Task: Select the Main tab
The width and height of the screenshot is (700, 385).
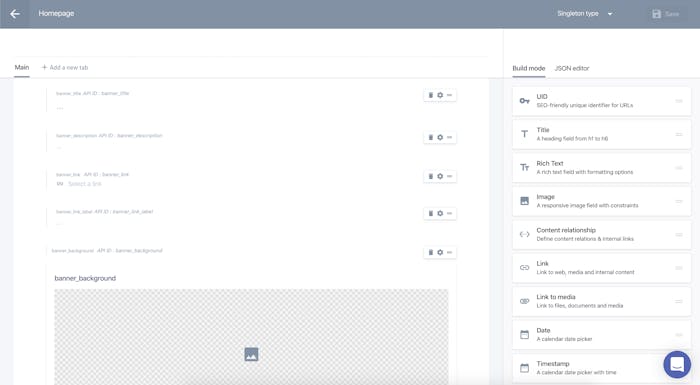Action: pos(21,67)
